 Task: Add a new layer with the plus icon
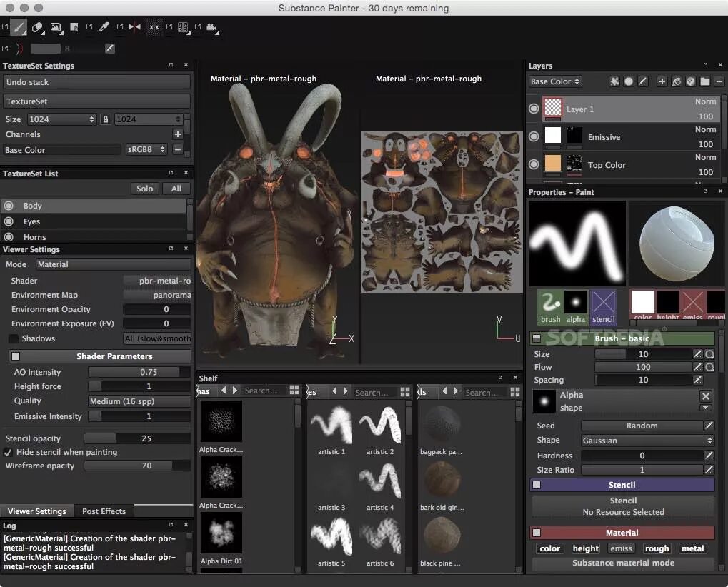[x=662, y=81]
